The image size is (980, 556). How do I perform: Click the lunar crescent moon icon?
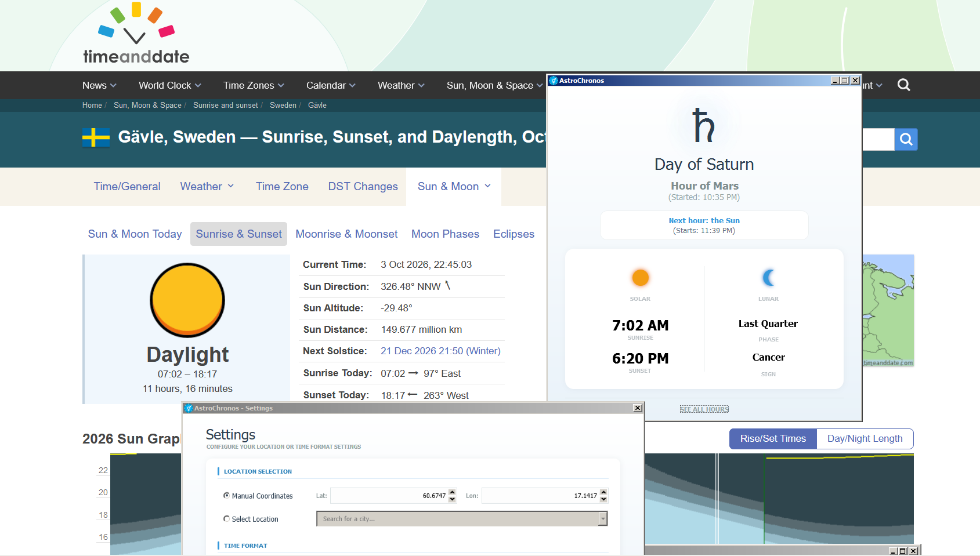(769, 278)
